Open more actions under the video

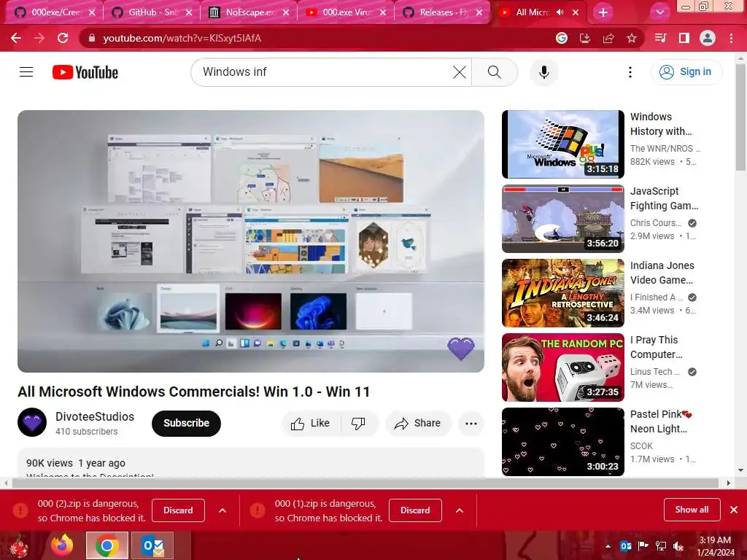[x=471, y=424]
